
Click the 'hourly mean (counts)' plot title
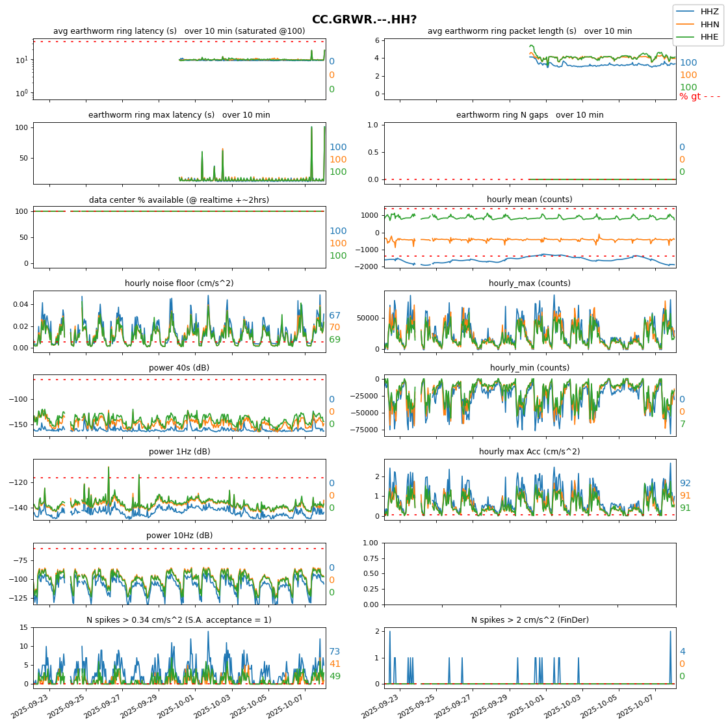click(530, 200)
